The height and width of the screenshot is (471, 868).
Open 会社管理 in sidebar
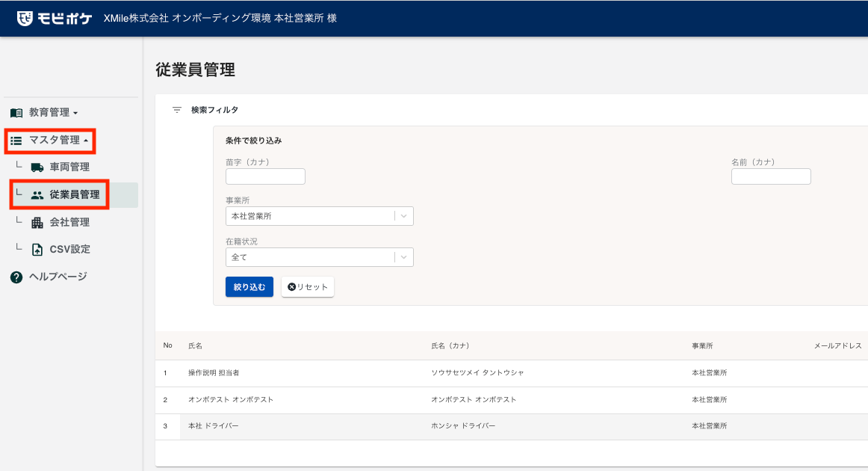(69, 223)
